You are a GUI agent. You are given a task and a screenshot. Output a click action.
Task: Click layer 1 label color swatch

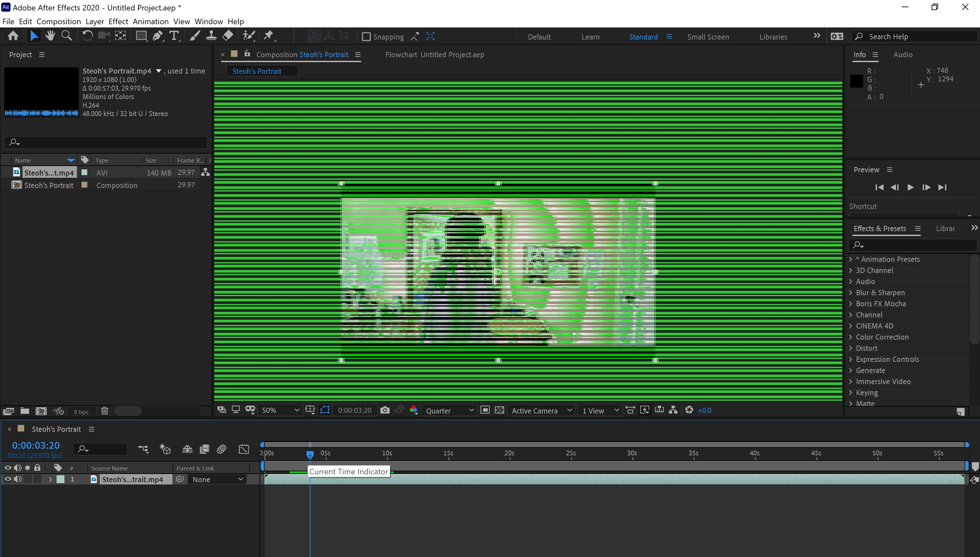pos(61,479)
